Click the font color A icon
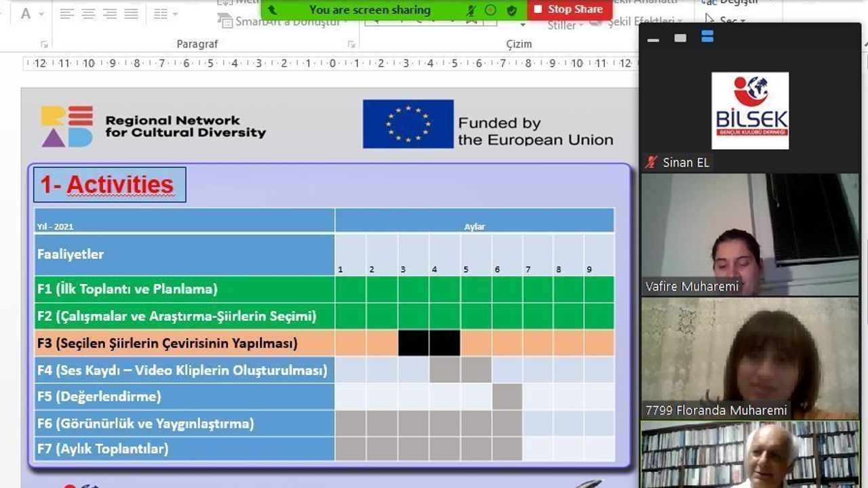This screenshot has height=488, width=868. pyautogui.click(x=26, y=14)
